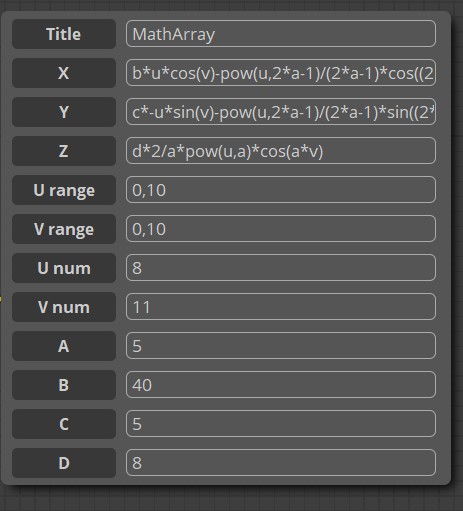Click the U num field showing 8

281,268
